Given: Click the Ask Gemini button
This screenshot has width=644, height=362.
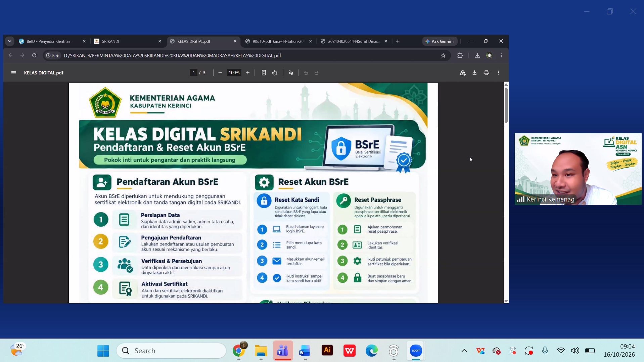Looking at the screenshot, I should pos(440,41).
